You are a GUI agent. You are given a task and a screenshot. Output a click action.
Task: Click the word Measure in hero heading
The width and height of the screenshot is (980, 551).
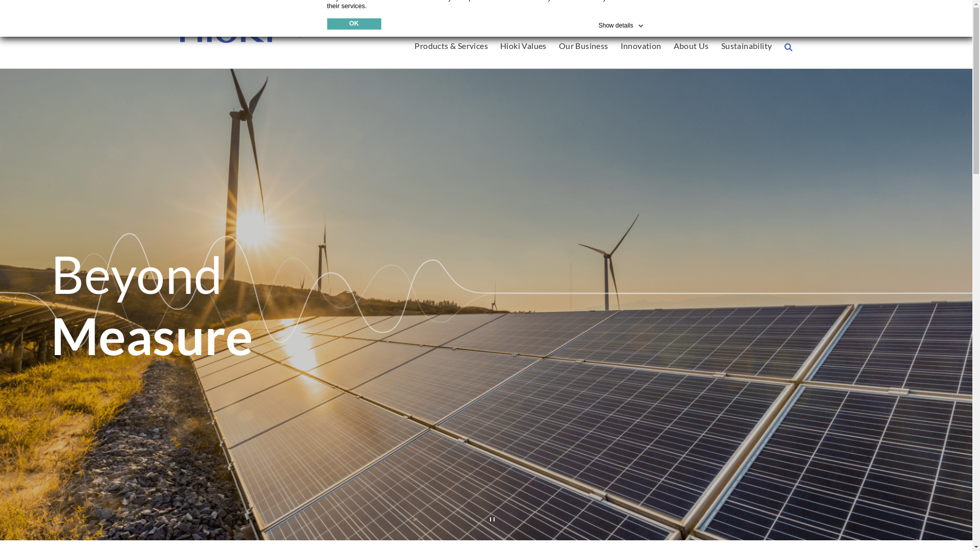(x=152, y=337)
